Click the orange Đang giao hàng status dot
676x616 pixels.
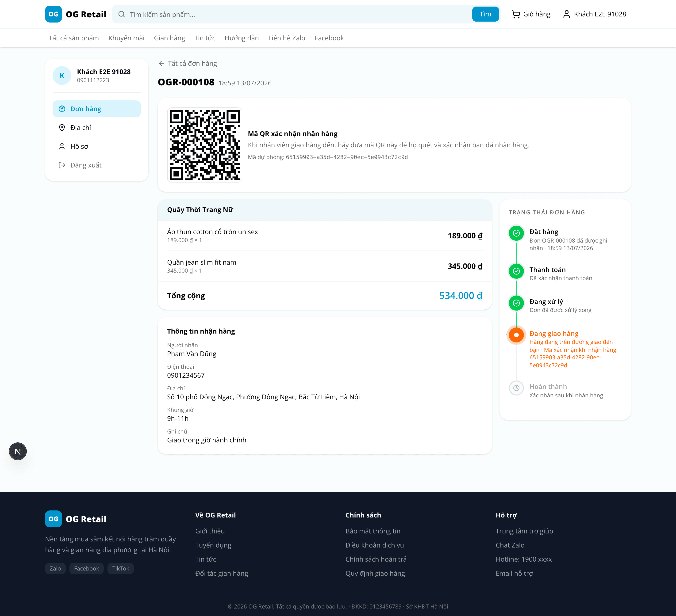tap(516, 335)
